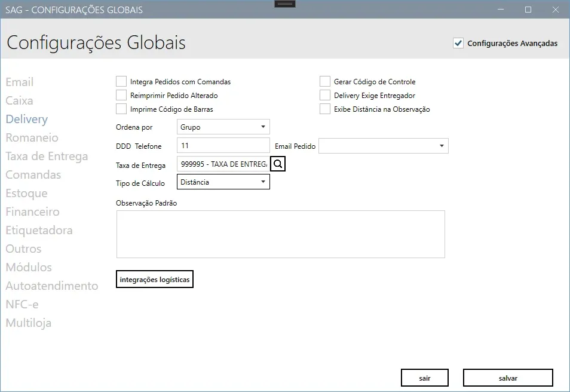570x392 pixels.
Task: Click the Taxa de Entrega product field
Action: pyautogui.click(x=223, y=164)
